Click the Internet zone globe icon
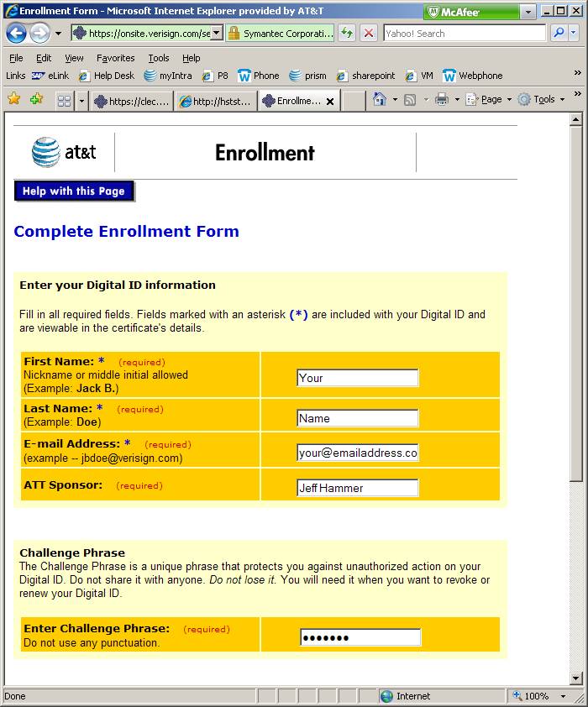This screenshot has height=707, width=588. click(386, 696)
